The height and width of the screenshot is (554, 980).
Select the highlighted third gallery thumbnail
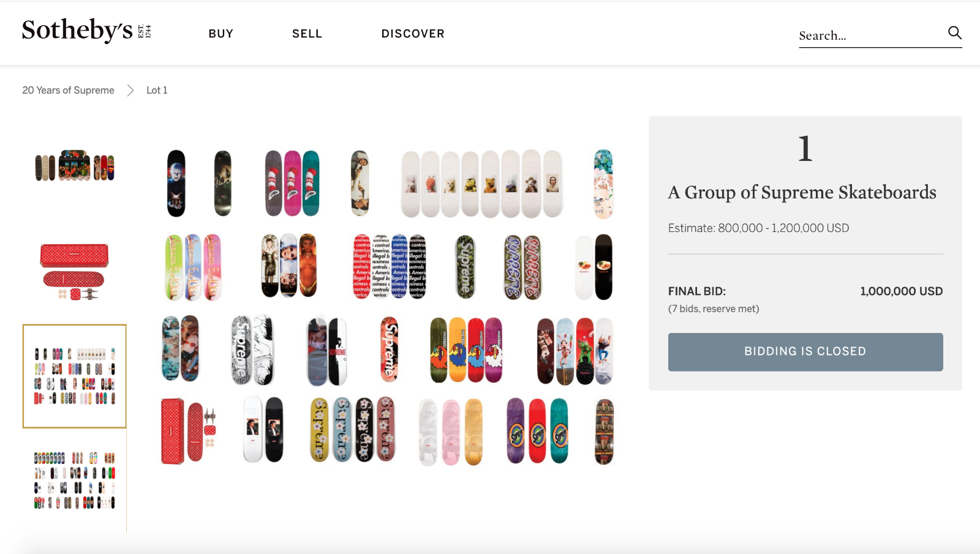pos(75,376)
